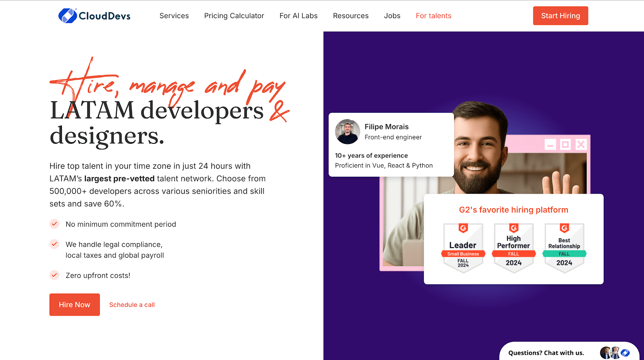This screenshot has height=360, width=644.
Task: Click checkmark icon beside Zero upfront costs
Action: tap(54, 275)
